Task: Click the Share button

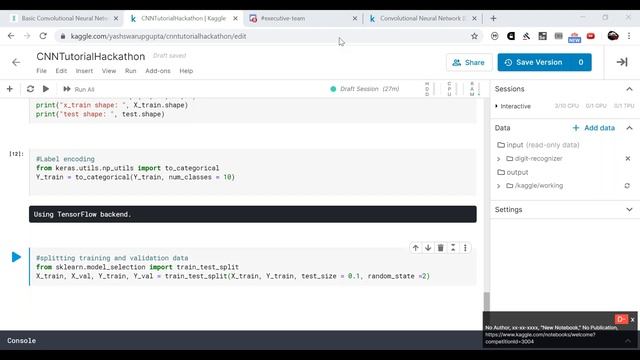Action: tap(469, 62)
